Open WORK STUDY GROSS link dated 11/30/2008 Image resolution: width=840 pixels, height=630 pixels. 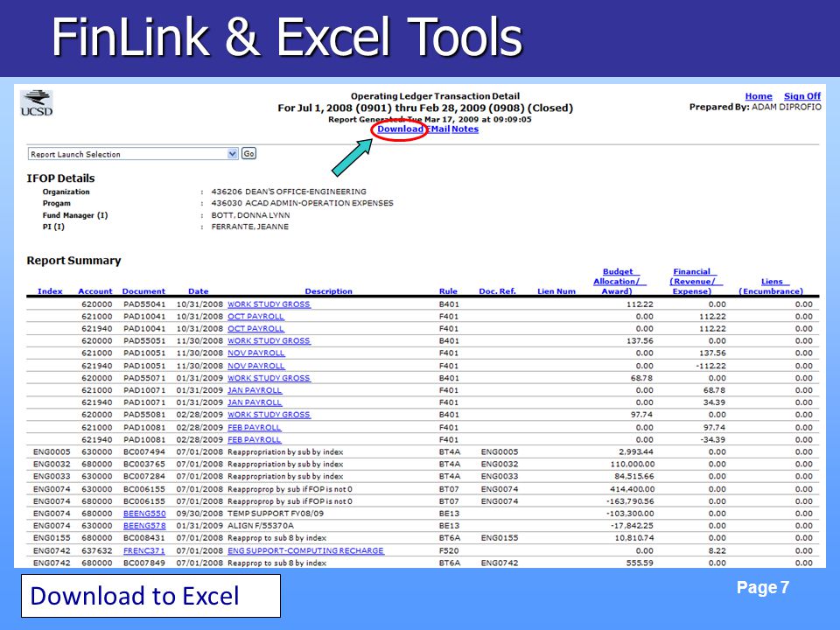tap(269, 340)
